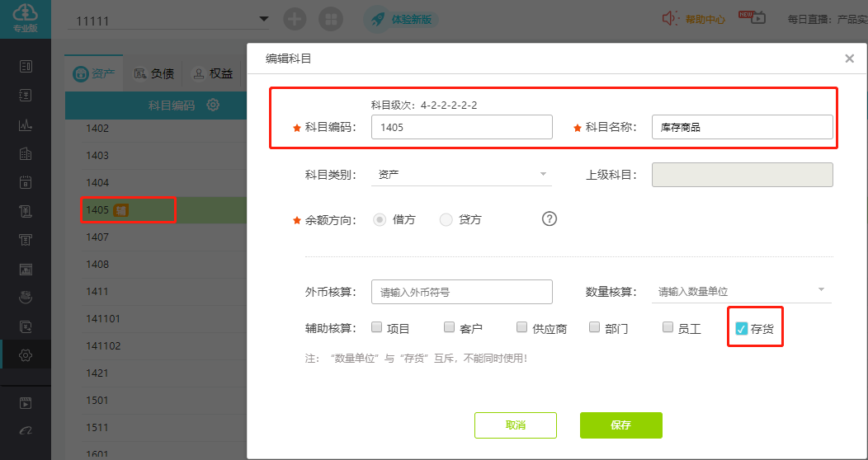Open the live TV icon marked NEW
The height and width of the screenshot is (460, 868).
752,18
